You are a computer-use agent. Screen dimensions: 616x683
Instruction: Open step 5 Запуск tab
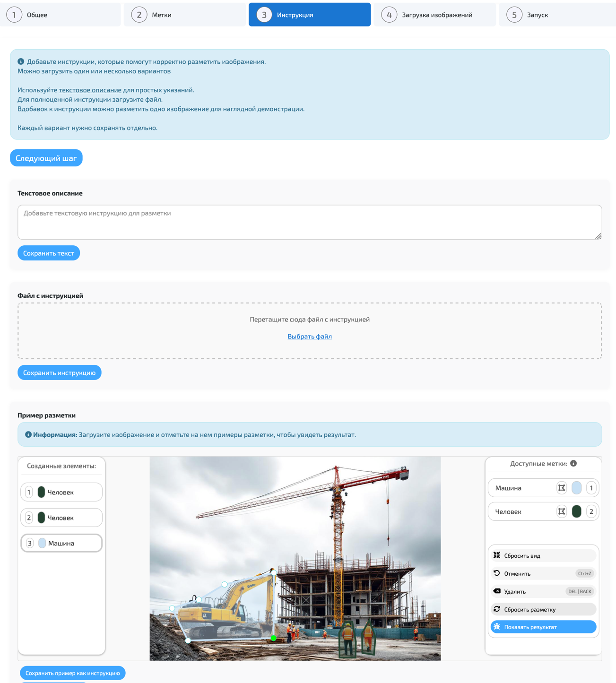557,15
